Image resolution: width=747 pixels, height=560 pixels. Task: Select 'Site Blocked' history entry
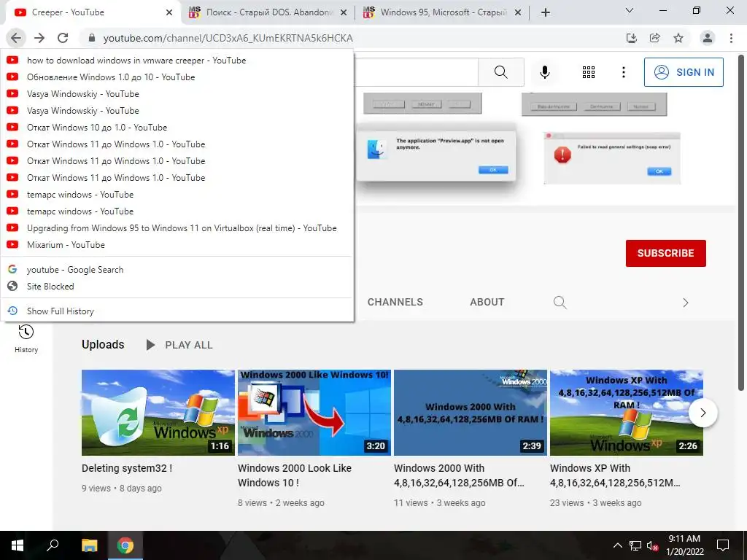[177, 286]
